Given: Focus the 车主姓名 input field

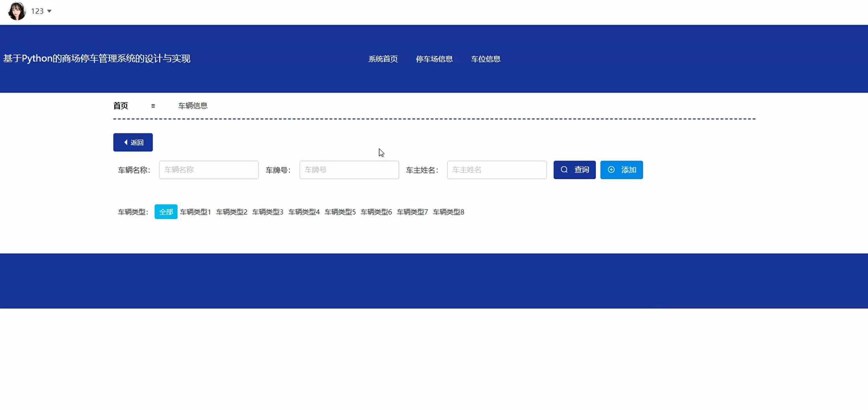Looking at the screenshot, I should [497, 170].
